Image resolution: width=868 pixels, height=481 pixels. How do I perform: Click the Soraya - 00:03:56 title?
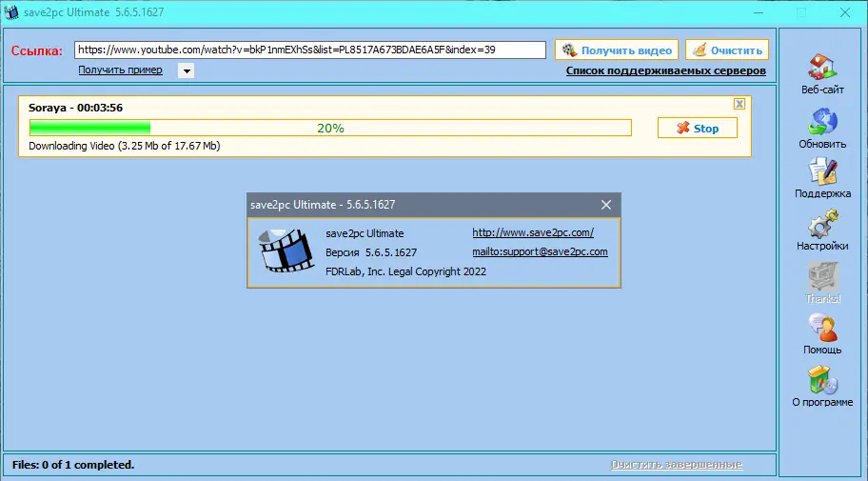[76, 108]
